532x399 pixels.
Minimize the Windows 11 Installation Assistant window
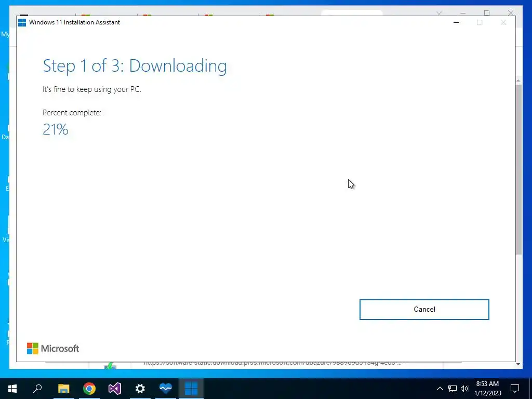456,22
